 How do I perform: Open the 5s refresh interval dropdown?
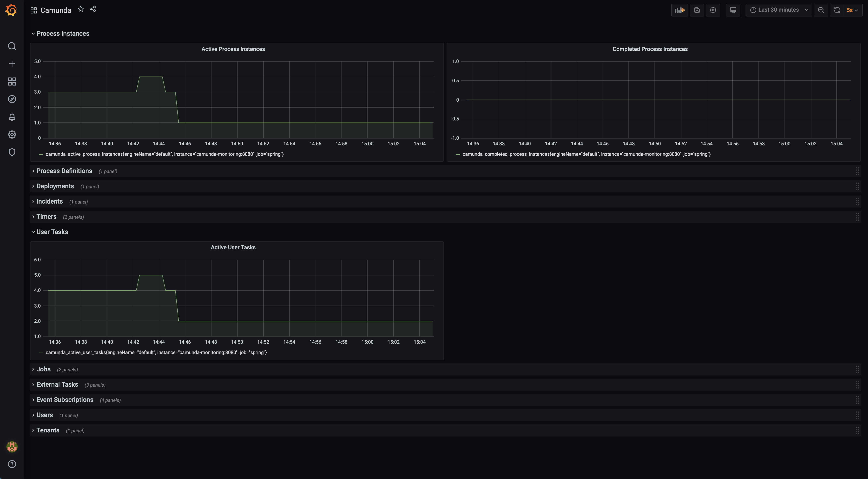(853, 10)
